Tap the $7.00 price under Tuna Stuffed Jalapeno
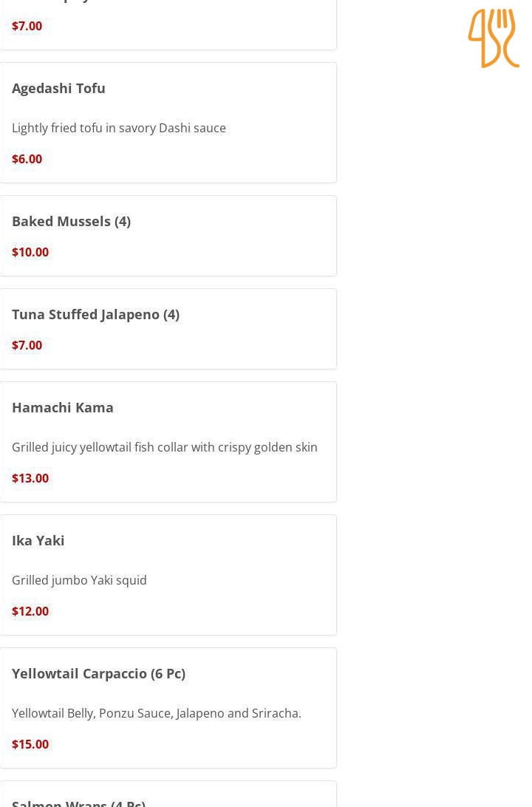The width and height of the screenshot is (532, 807). click(27, 346)
